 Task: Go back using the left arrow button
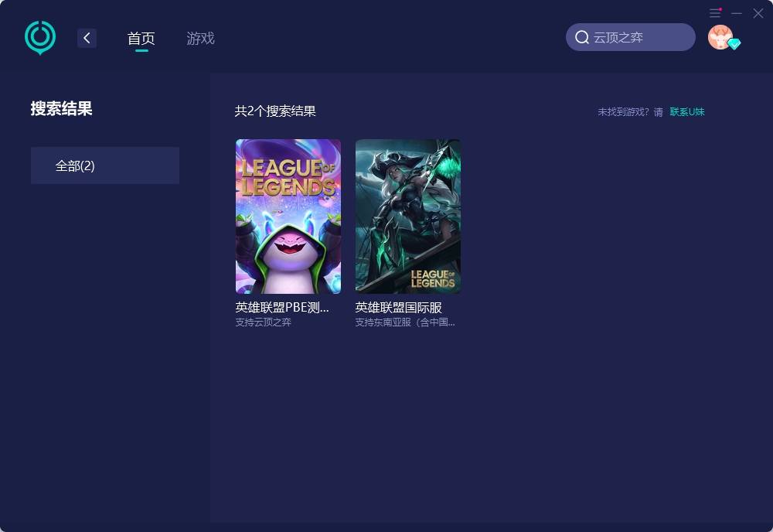click(87, 38)
